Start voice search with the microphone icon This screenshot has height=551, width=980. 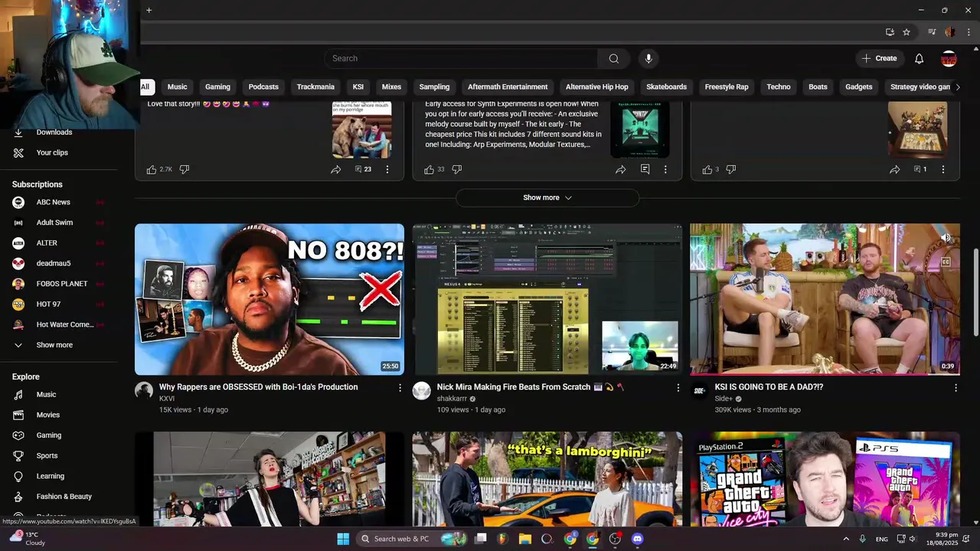click(x=648, y=58)
